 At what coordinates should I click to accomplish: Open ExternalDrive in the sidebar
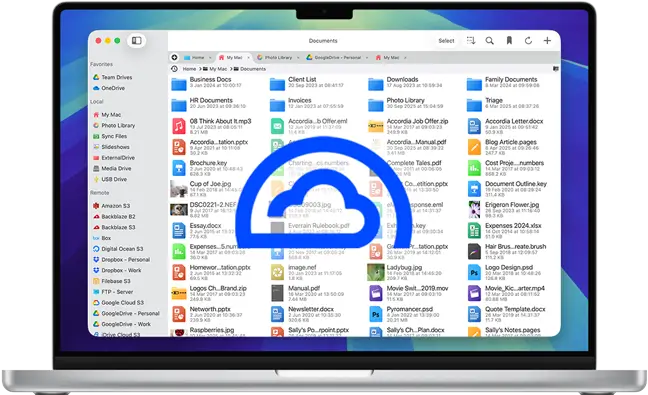tap(114, 157)
